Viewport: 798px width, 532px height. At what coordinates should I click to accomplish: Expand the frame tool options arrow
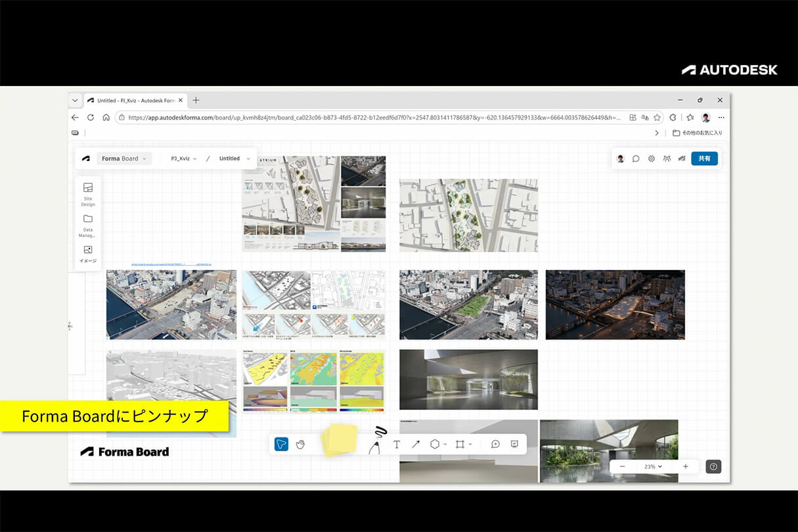tap(470, 445)
